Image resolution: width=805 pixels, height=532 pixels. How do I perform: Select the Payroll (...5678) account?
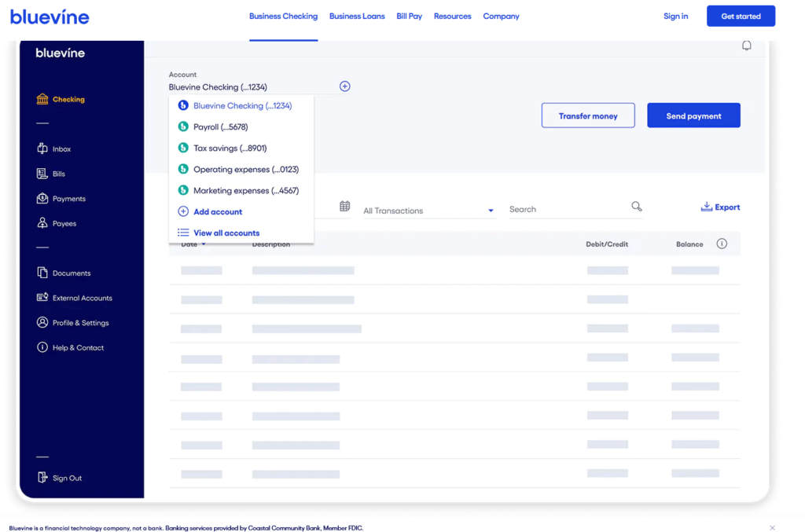241,127
